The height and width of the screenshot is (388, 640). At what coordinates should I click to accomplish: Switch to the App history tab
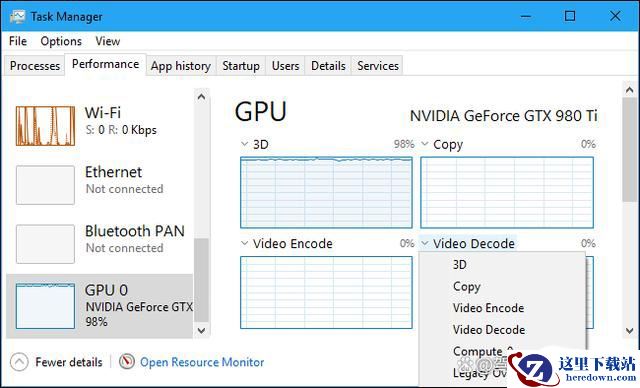point(181,66)
